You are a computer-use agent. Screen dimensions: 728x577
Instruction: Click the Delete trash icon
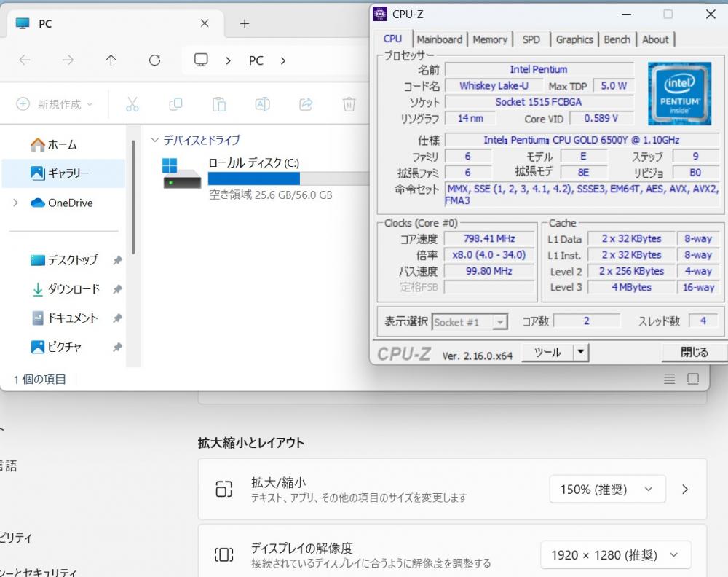click(349, 104)
